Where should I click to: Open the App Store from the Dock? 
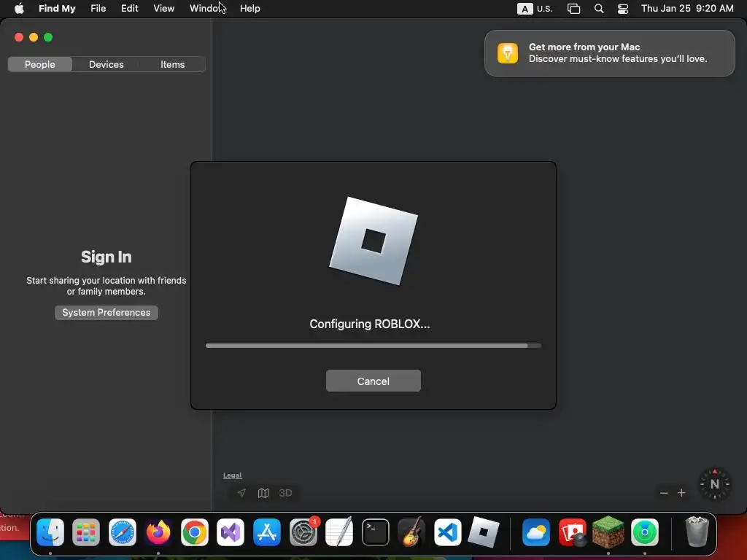point(267,532)
